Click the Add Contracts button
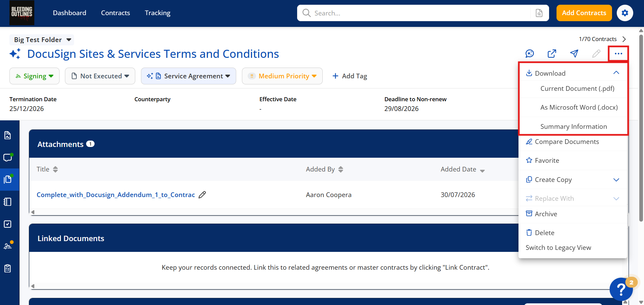This screenshot has height=305, width=644. [584, 13]
